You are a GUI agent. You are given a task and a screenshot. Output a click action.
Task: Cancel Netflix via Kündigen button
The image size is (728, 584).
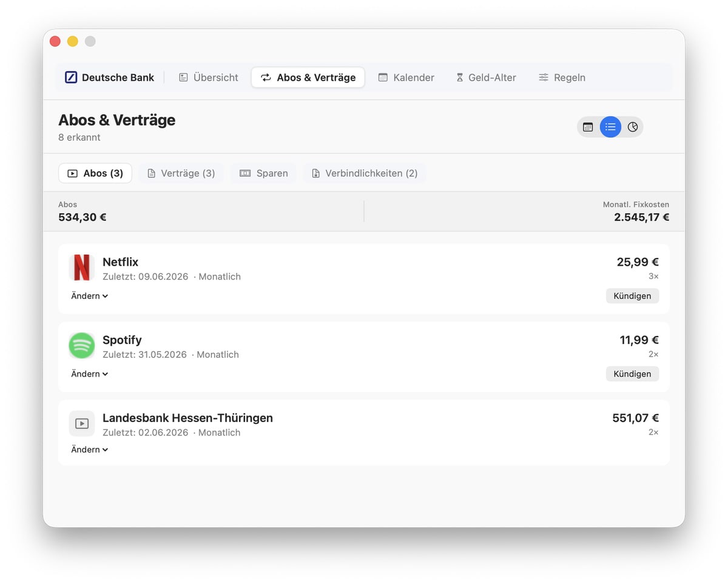tap(632, 296)
